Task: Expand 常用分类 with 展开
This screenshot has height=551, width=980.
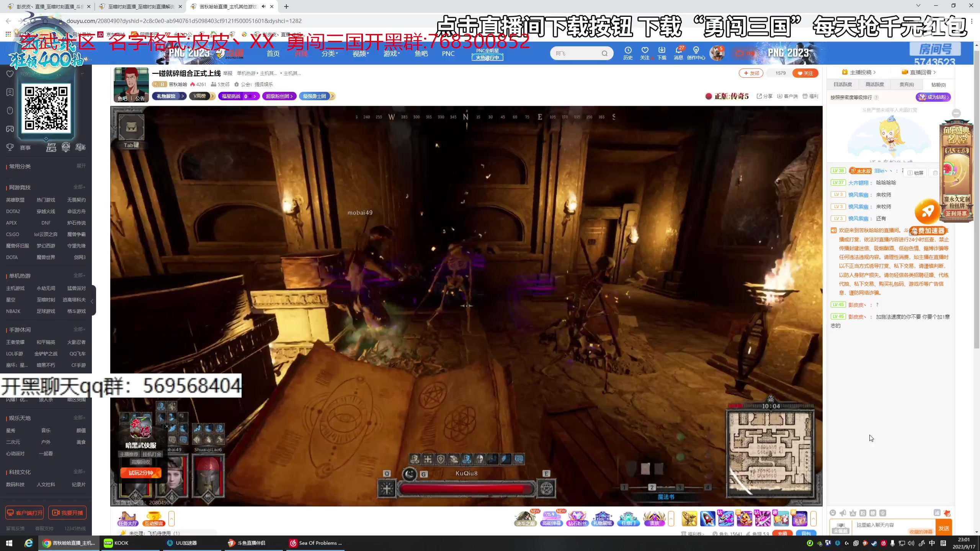Action: tap(81, 166)
